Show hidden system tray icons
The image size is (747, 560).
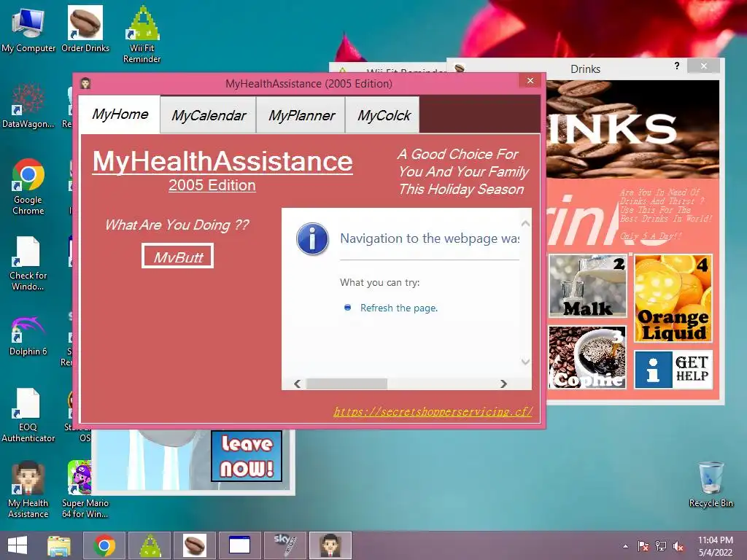(x=625, y=546)
